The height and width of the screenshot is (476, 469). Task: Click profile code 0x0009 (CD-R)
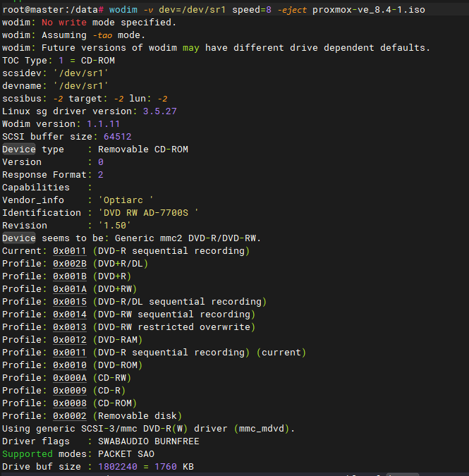click(70, 391)
